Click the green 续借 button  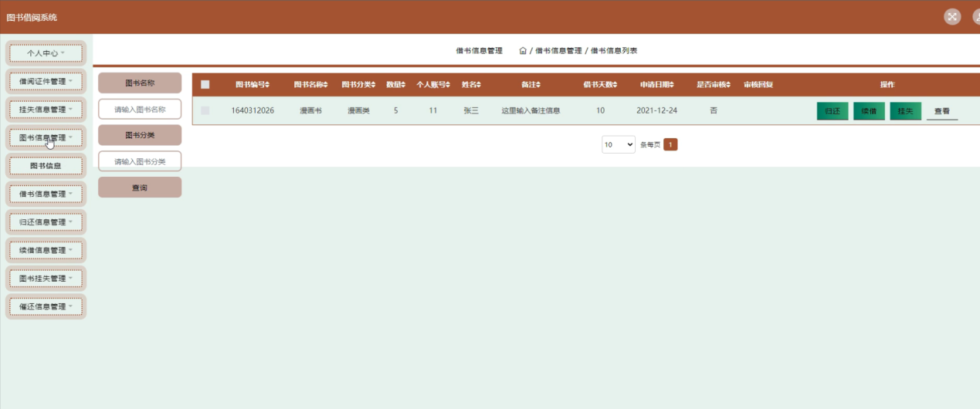pyautogui.click(x=869, y=111)
